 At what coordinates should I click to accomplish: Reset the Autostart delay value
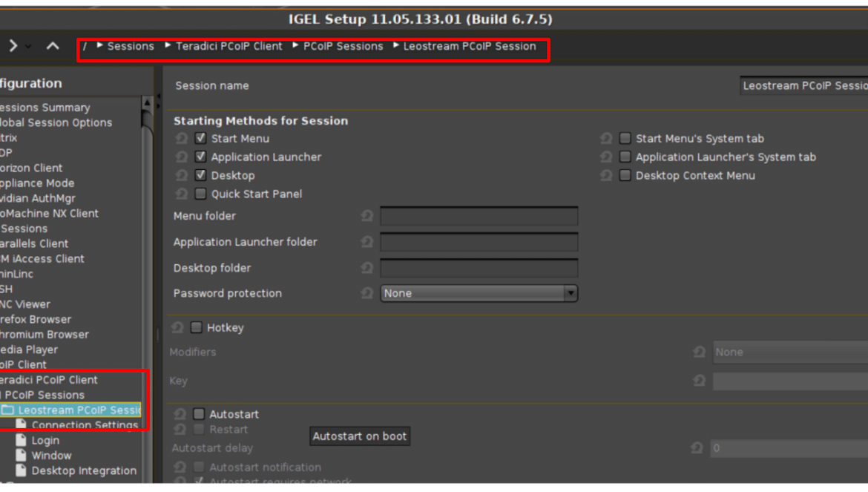[697, 447]
